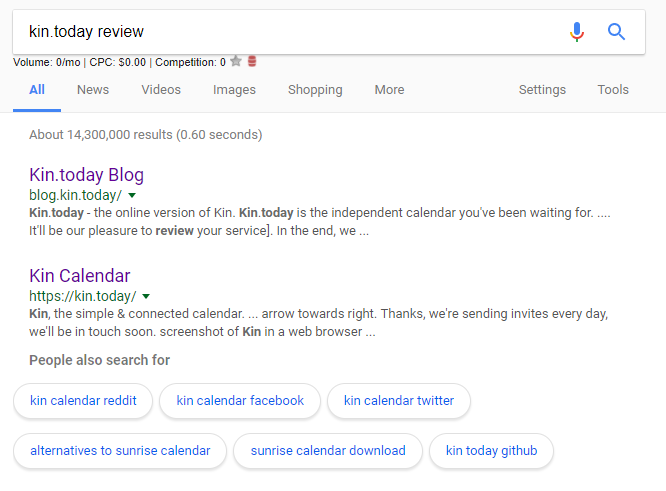Select the kin calendar reddit suggestion
The height and width of the screenshot is (491, 666).
83,401
